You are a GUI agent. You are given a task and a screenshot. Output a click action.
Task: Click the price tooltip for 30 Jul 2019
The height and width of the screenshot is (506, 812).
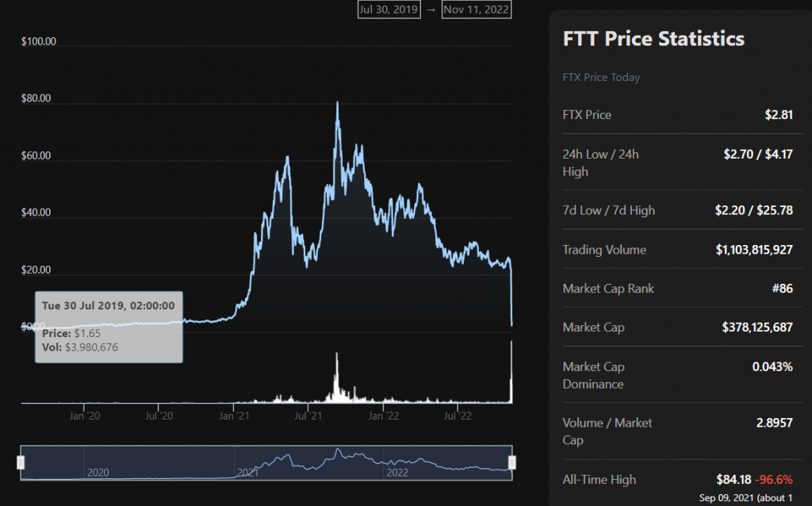(109, 327)
